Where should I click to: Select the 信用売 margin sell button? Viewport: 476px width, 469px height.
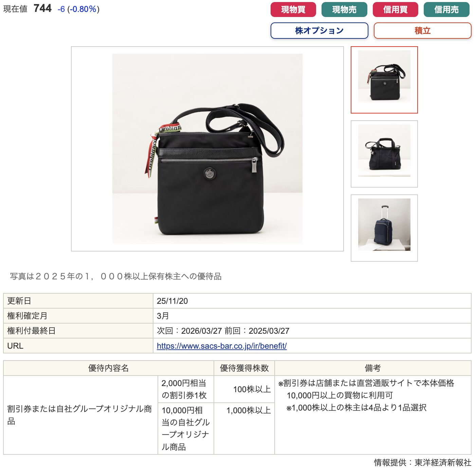[x=446, y=10]
